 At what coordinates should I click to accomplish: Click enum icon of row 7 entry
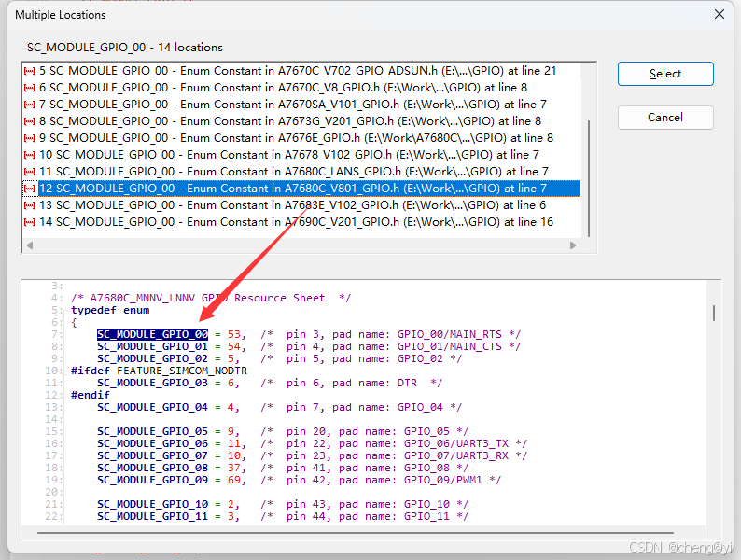point(29,105)
